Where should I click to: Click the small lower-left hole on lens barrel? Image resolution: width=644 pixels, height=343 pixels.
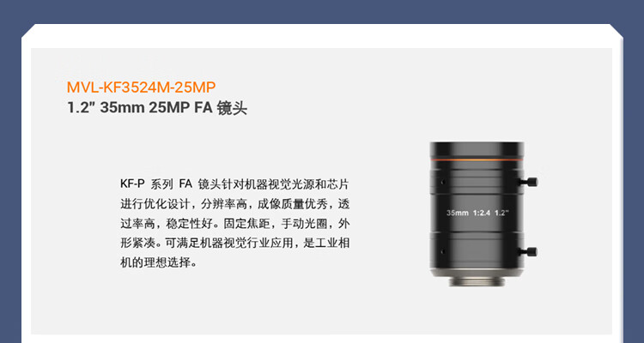tap(442, 251)
